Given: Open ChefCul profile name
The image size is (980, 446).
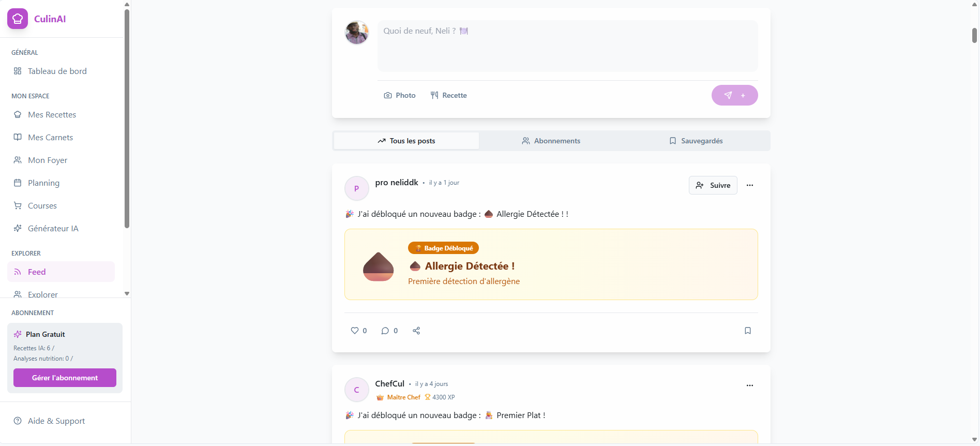Looking at the screenshot, I should pyautogui.click(x=390, y=383).
